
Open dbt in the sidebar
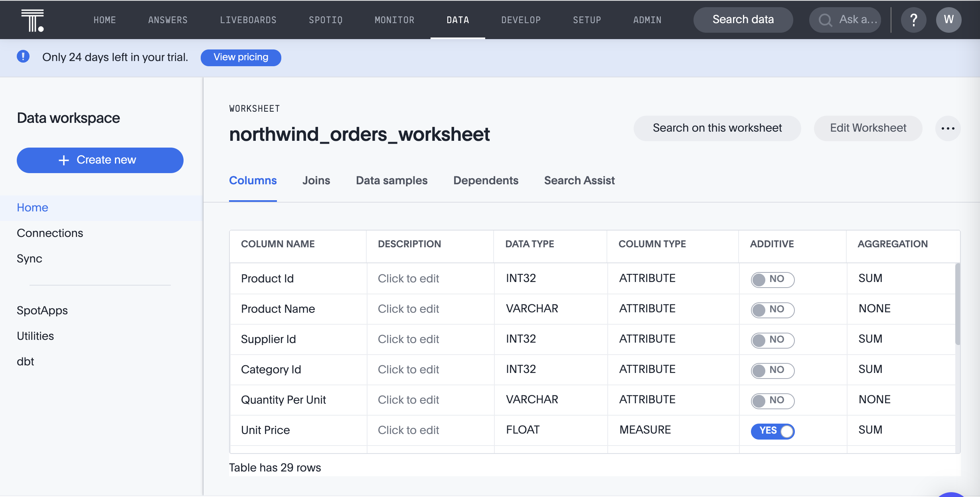[25, 361]
